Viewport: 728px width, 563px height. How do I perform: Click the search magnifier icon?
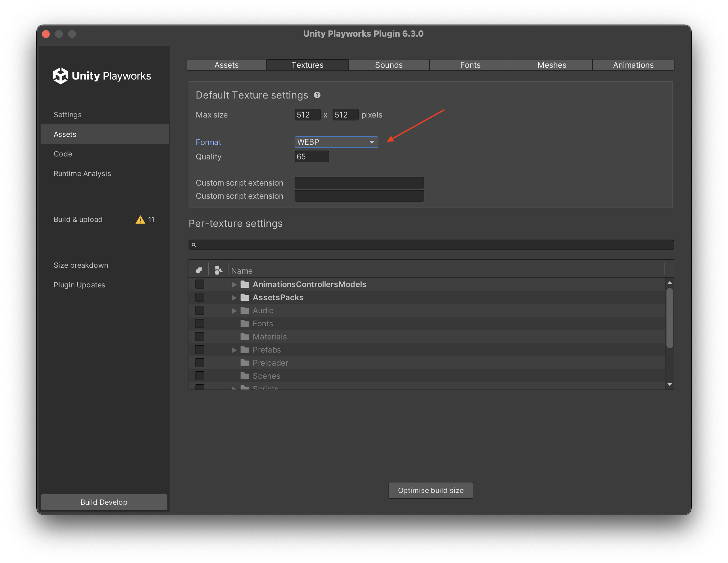pos(194,245)
